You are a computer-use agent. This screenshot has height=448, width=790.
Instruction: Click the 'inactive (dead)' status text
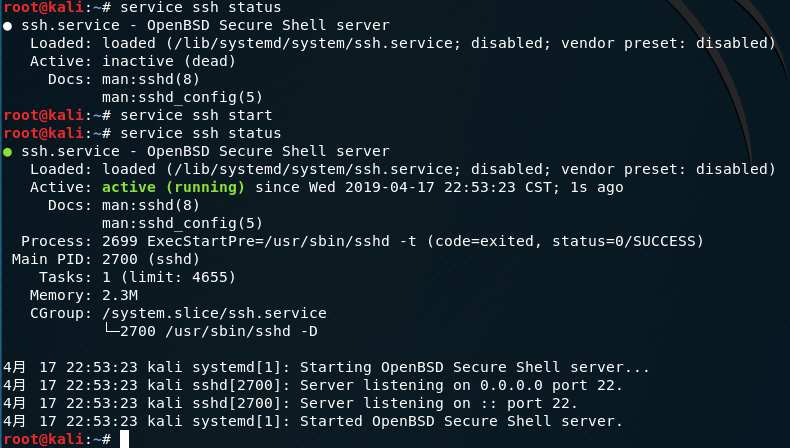click(169, 61)
